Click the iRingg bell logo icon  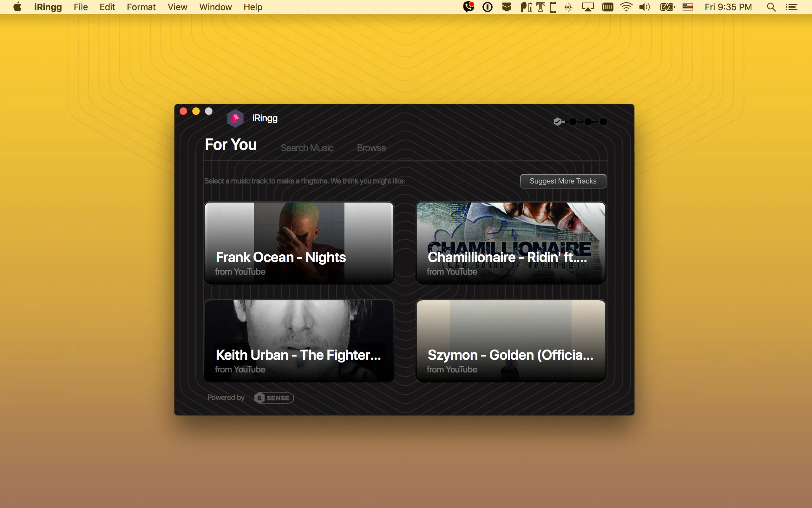pos(235,118)
